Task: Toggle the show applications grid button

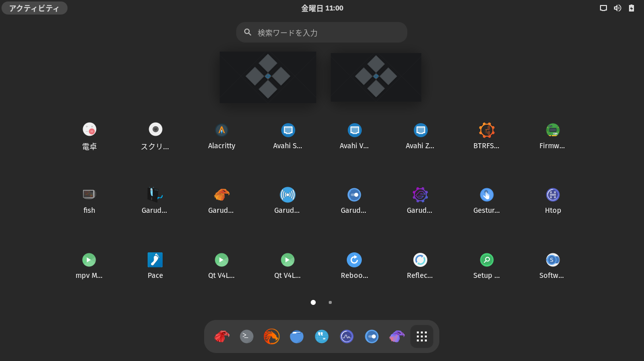Action: [422, 336]
